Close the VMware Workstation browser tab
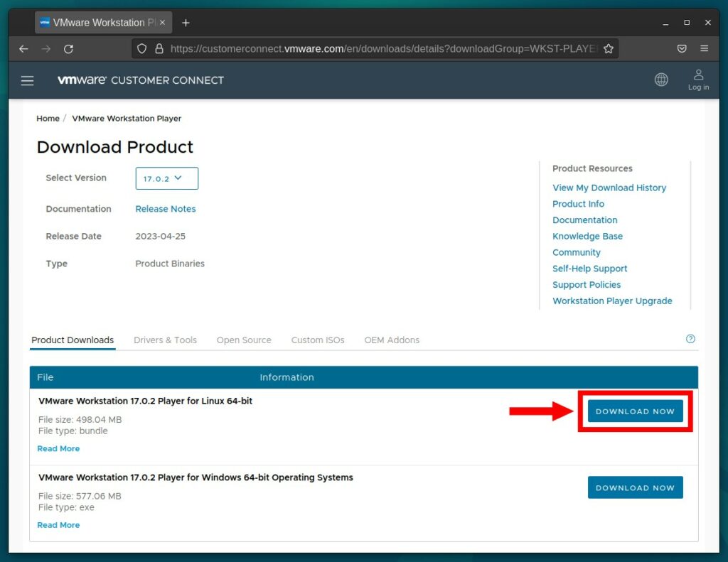Viewport: 728px width, 562px height. pyautogui.click(x=163, y=22)
